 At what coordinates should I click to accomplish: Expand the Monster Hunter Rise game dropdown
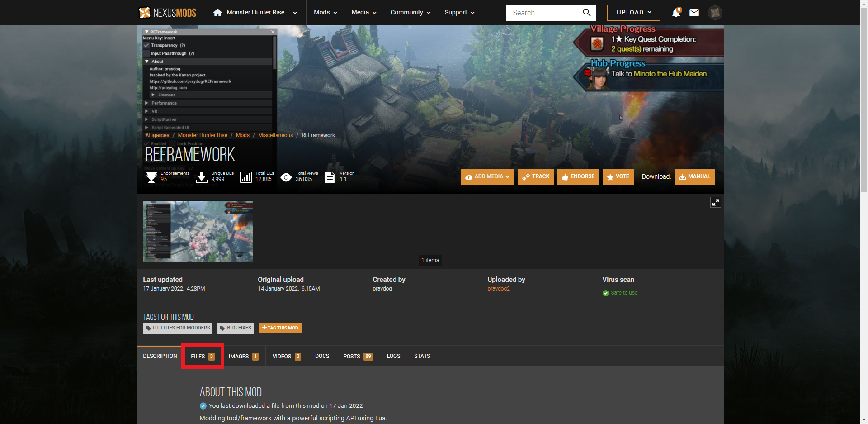click(295, 13)
